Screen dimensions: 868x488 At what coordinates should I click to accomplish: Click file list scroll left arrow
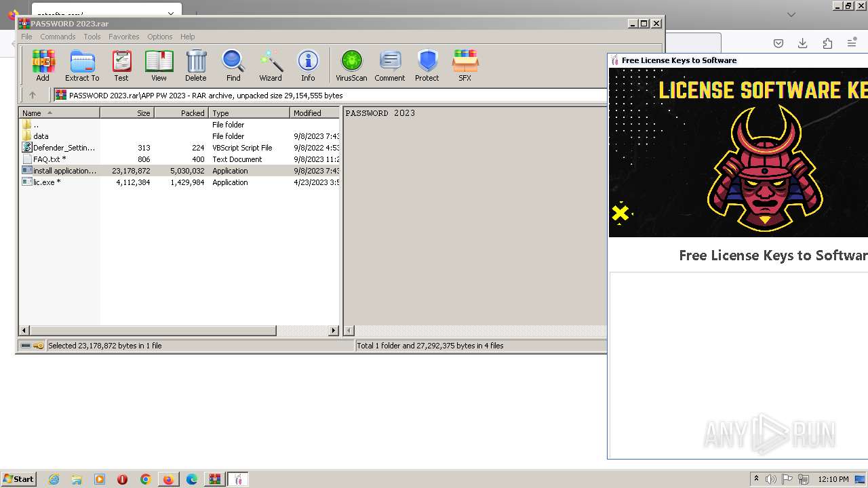coord(24,331)
